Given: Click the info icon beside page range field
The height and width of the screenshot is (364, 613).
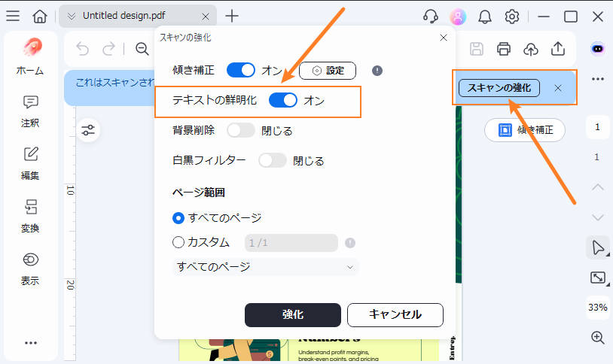Looking at the screenshot, I should pos(350,243).
